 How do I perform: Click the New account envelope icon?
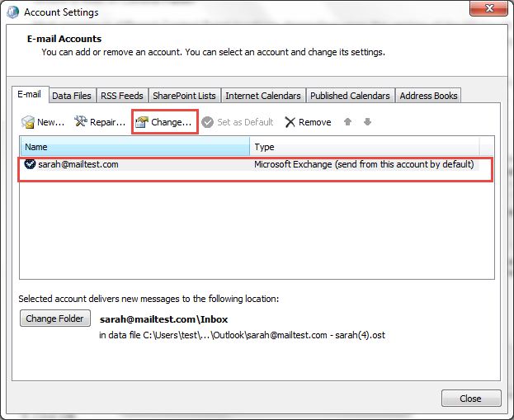coord(28,122)
